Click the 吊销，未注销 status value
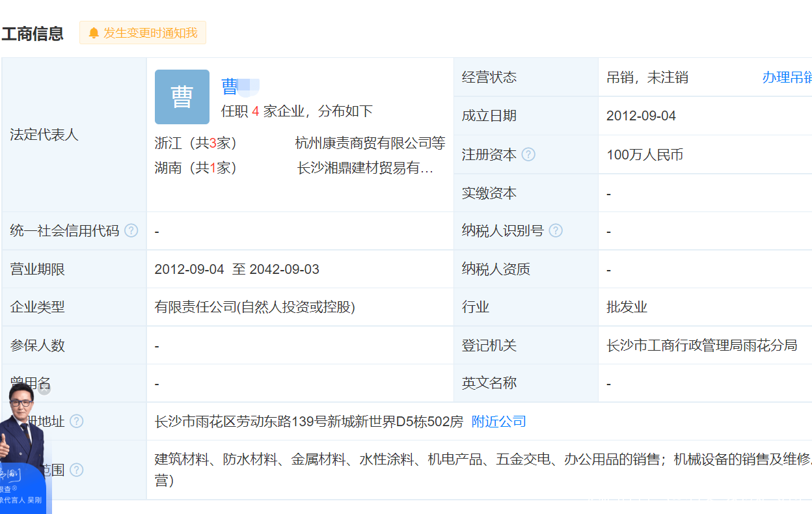812x514 pixels. point(647,77)
